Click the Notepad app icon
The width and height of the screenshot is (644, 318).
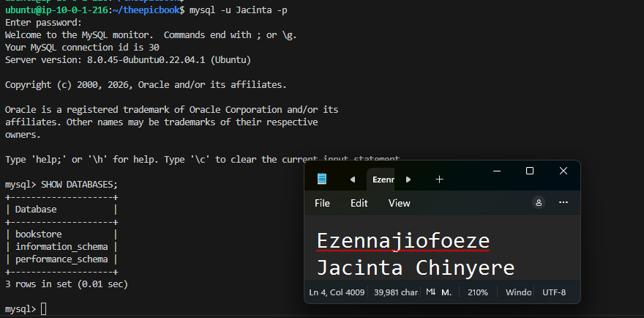coord(322,179)
